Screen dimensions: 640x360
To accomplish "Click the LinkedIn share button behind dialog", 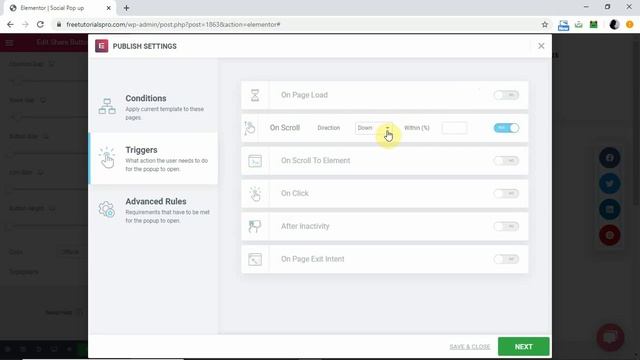I will [609, 209].
